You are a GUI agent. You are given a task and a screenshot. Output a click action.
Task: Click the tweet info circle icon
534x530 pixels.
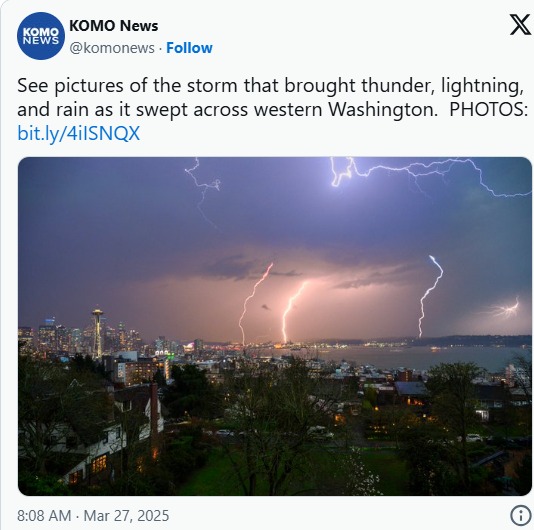click(x=520, y=515)
